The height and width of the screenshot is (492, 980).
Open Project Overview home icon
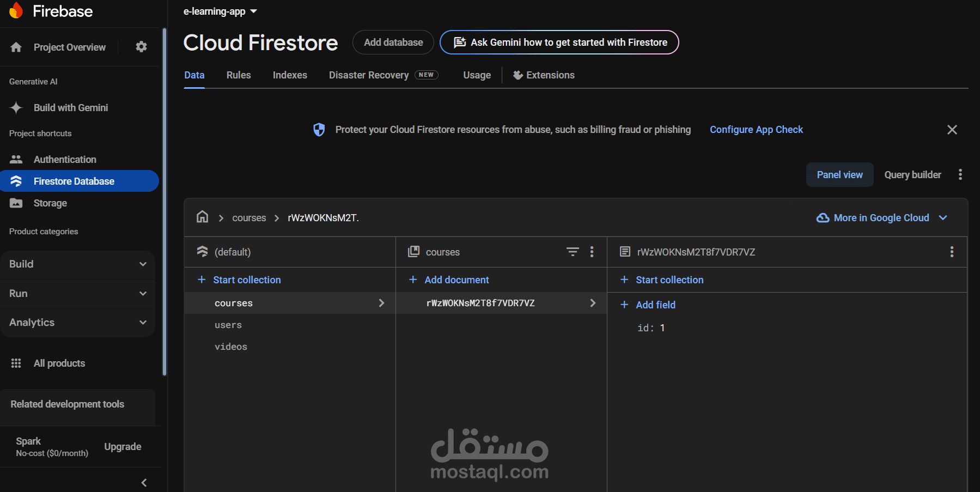[16, 47]
